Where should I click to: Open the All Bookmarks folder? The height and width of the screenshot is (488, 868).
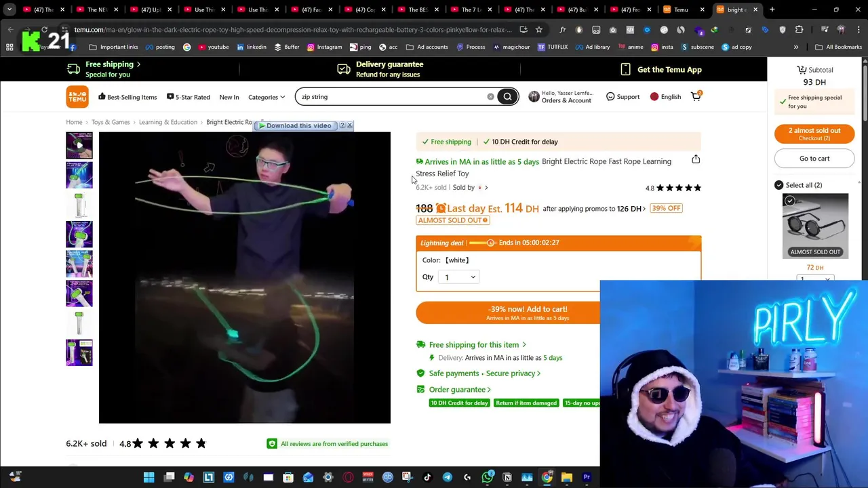pyautogui.click(x=838, y=47)
